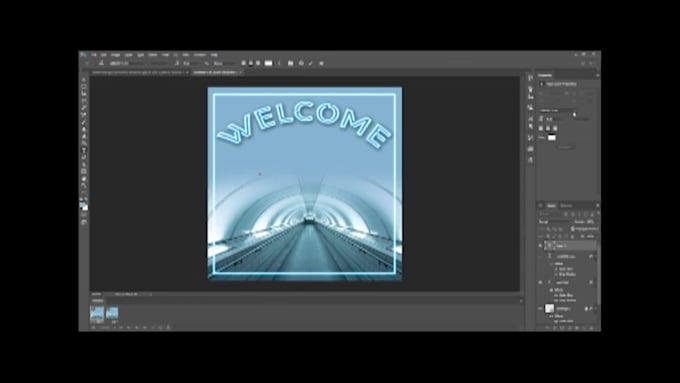
Task: Click the Advanced button in Properties panel
Action: (x=566, y=147)
